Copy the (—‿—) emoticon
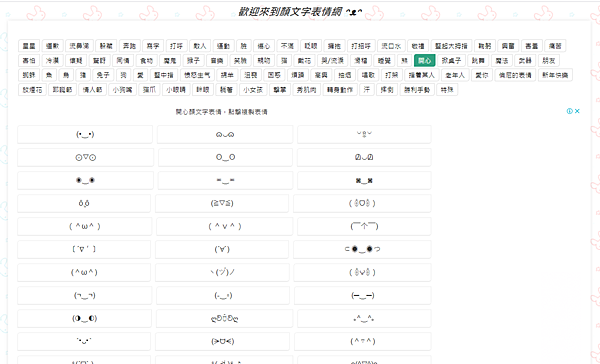 (x=363, y=295)
